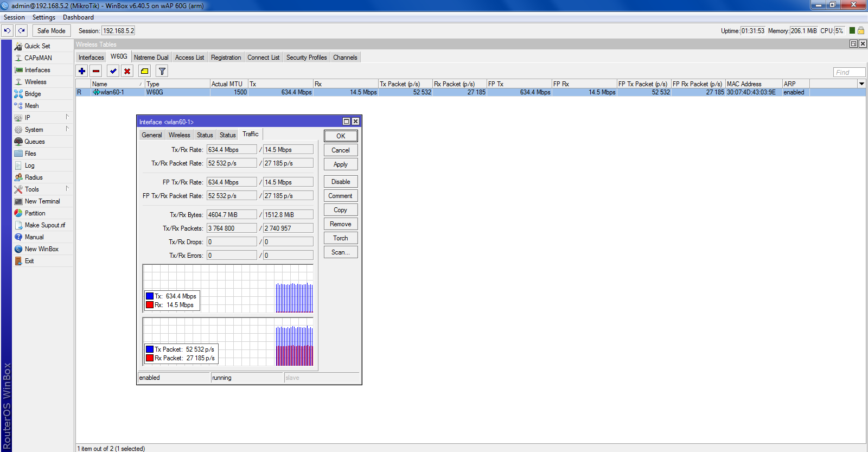868x452 pixels.
Task: Click Torch button in dialog
Action: point(341,238)
